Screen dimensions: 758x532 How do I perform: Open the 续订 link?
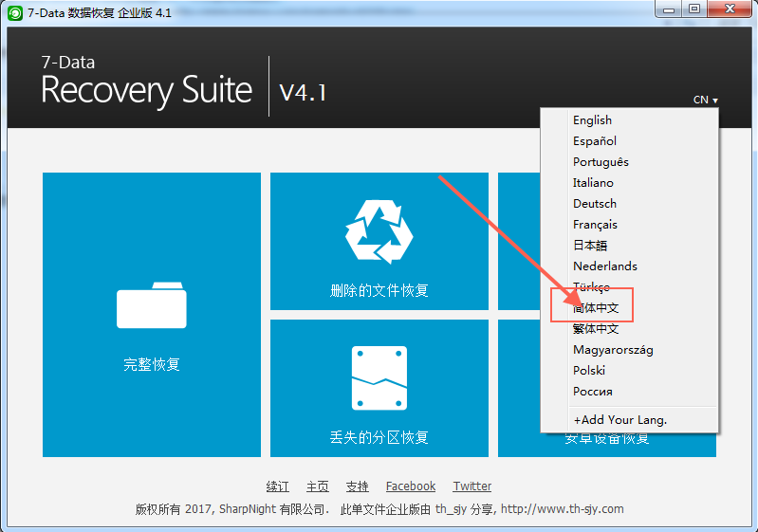point(277,486)
